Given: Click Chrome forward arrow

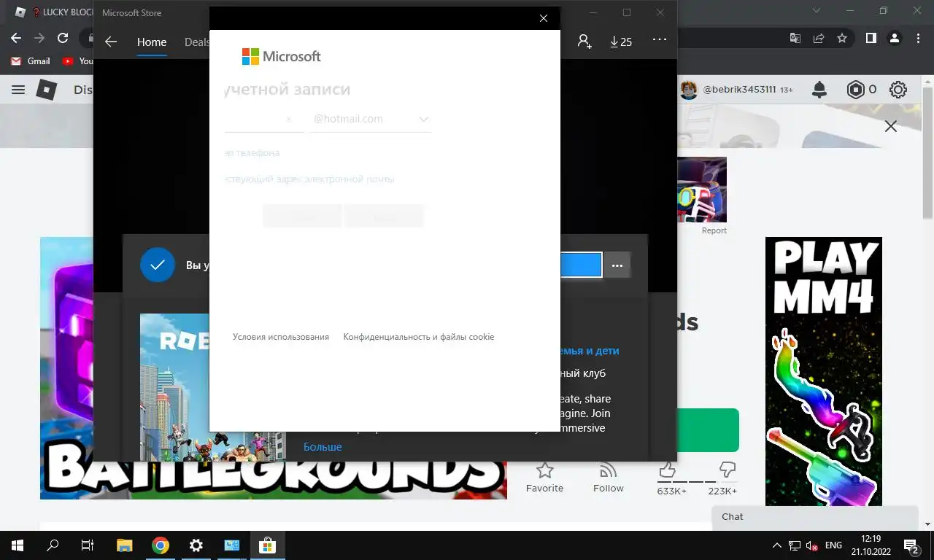Looking at the screenshot, I should click(39, 38).
